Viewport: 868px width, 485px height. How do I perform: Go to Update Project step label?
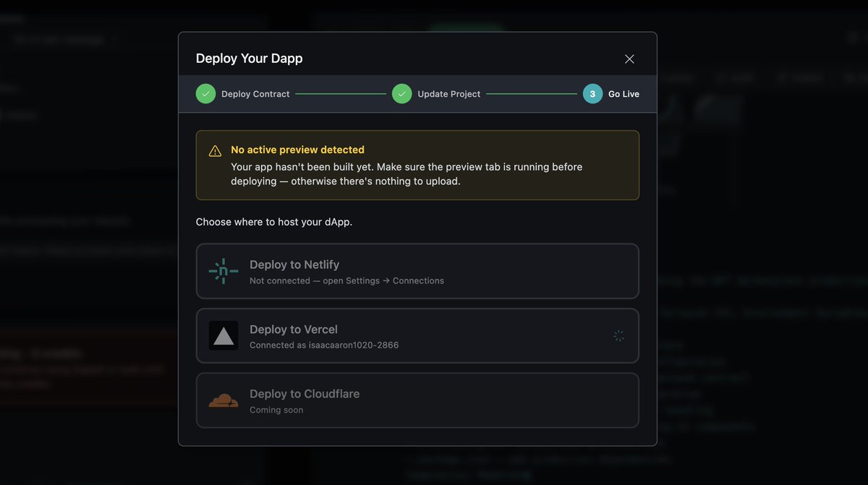(x=449, y=94)
